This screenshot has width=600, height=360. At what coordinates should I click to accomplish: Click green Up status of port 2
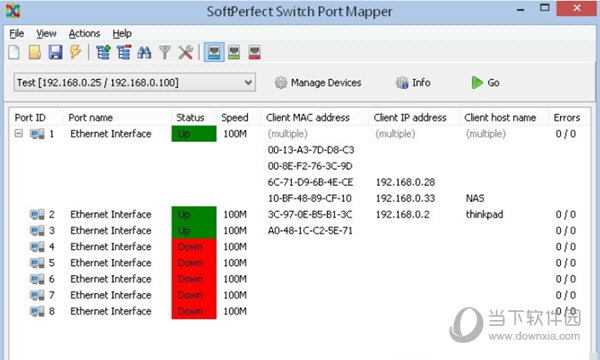click(194, 214)
